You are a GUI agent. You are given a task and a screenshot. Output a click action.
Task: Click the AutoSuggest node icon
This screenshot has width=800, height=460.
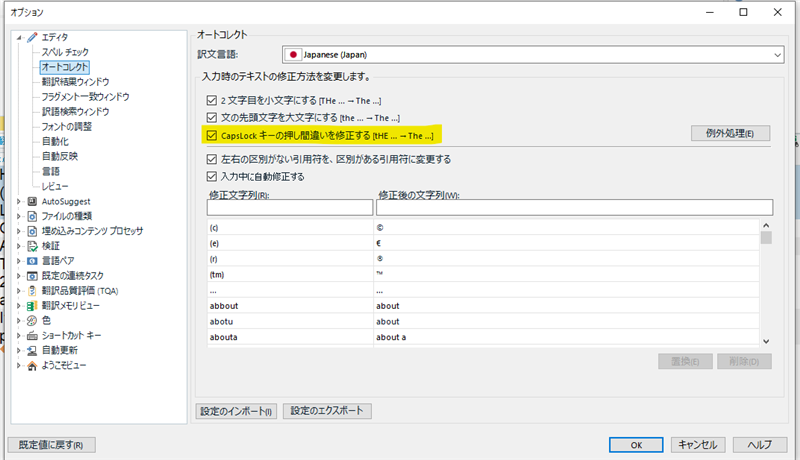pyautogui.click(x=32, y=201)
